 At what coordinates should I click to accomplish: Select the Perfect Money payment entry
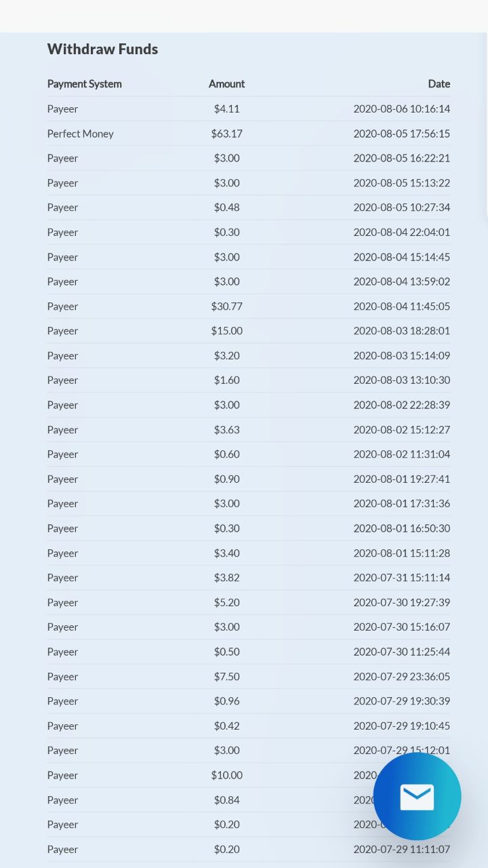click(81, 134)
